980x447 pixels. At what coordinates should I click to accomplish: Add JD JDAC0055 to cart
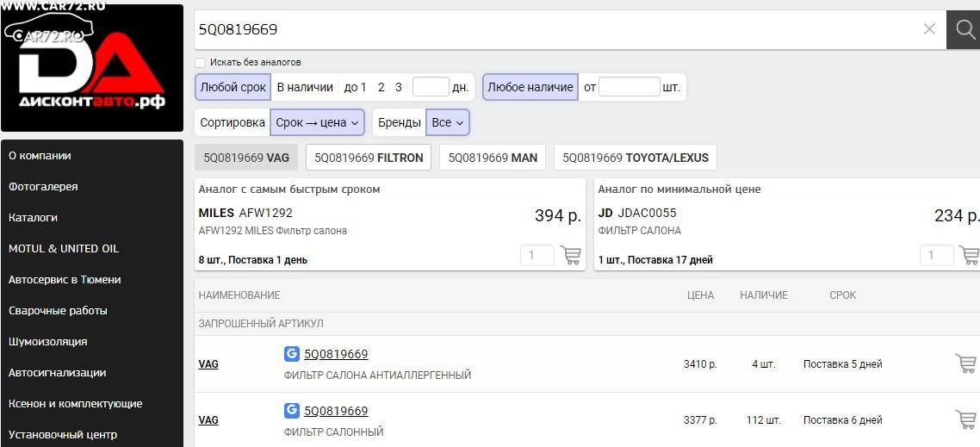970,255
